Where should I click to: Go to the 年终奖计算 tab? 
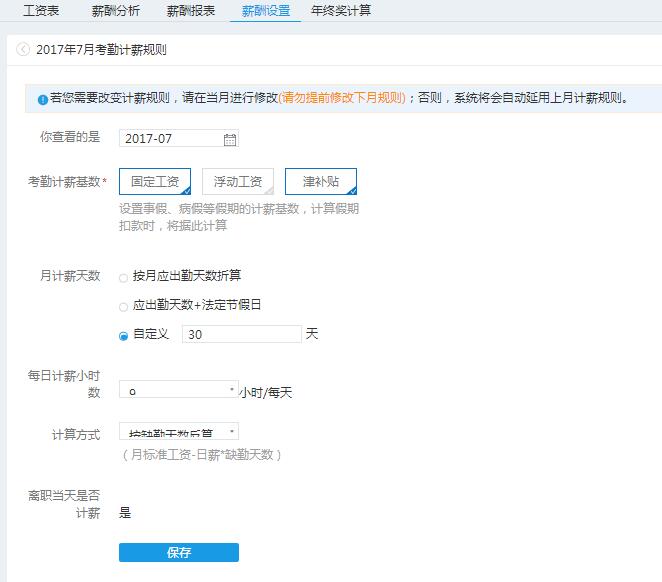[x=341, y=11]
